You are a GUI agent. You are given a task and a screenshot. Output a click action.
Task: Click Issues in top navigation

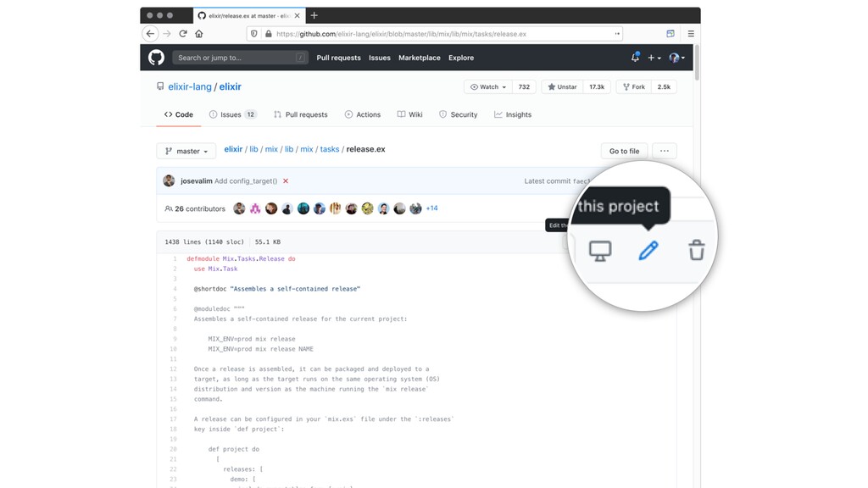379,58
